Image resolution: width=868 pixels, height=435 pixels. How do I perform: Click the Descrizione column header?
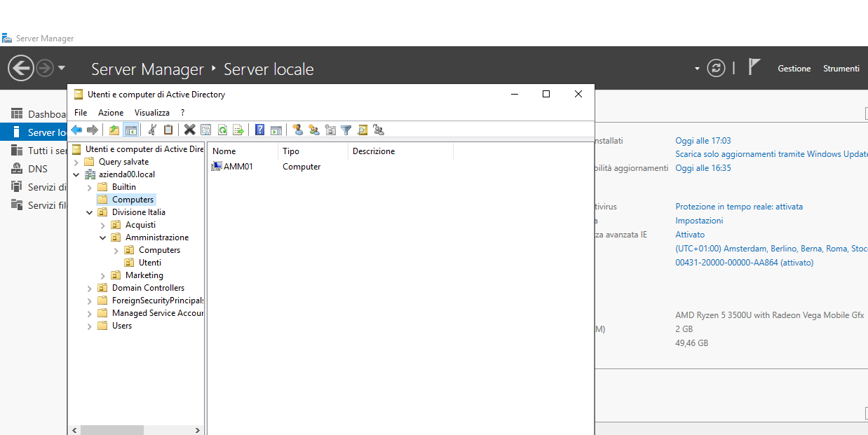point(400,151)
